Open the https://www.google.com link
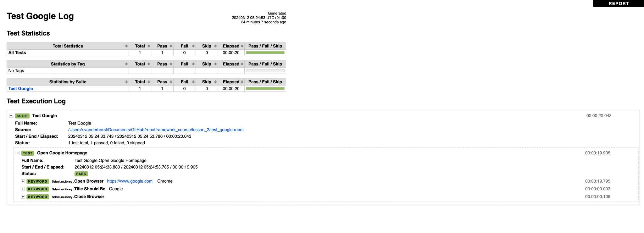The width and height of the screenshot is (644, 233). pyautogui.click(x=130, y=181)
